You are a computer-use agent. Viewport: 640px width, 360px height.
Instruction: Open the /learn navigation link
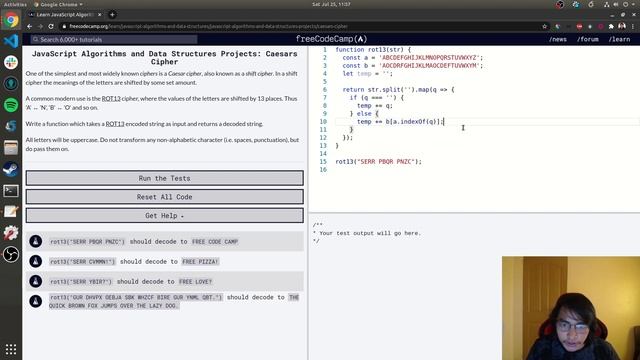619,39
